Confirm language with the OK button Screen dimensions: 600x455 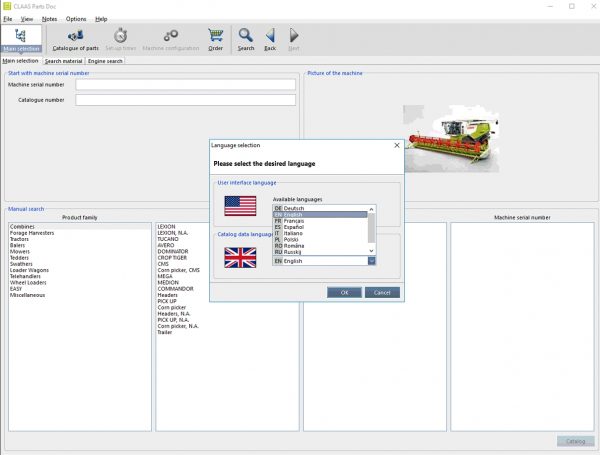(344, 292)
